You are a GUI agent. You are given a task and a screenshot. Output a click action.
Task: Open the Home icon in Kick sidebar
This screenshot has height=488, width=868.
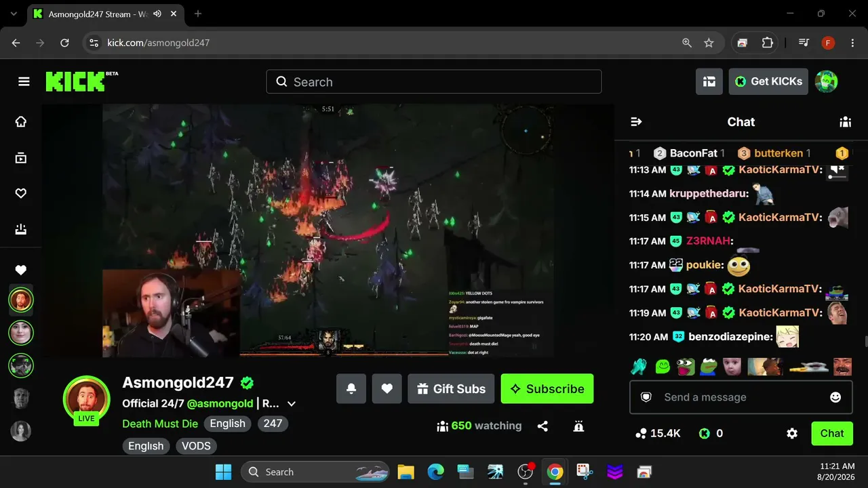tap(21, 122)
